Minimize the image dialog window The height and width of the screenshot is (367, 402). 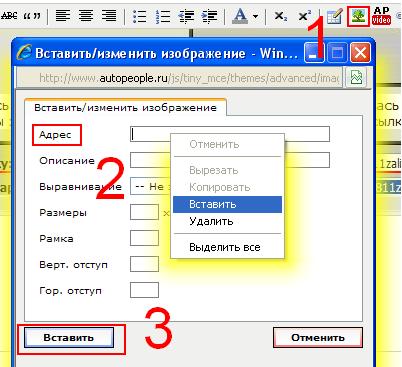pyautogui.click(x=313, y=53)
